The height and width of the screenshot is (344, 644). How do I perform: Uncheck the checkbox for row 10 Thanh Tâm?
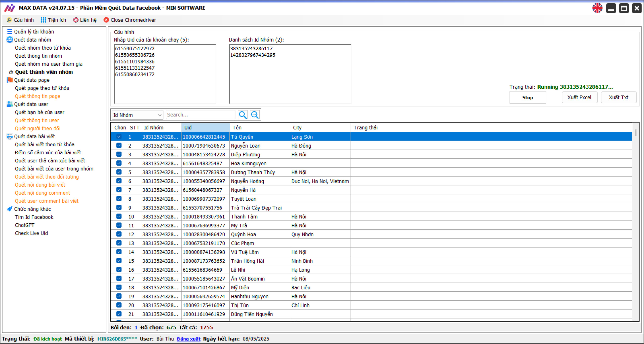pyautogui.click(x=119, y=216)
